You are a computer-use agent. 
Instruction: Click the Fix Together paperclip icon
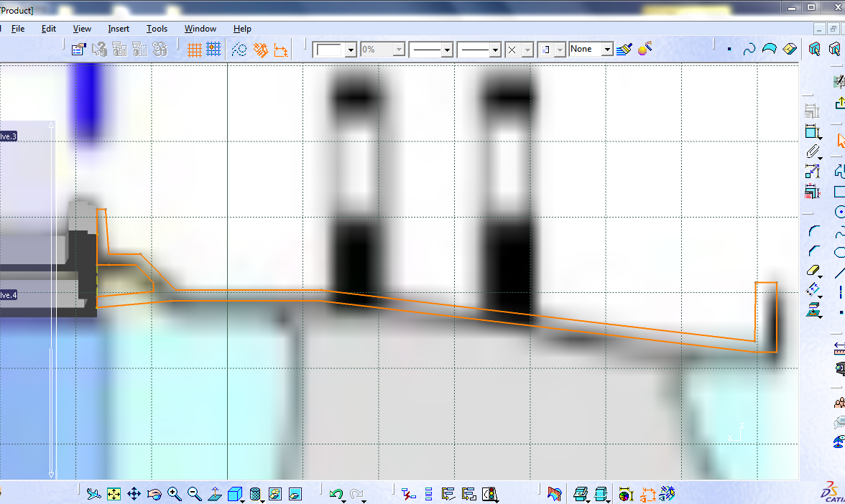pyautogui.click(x=813, y=151)
